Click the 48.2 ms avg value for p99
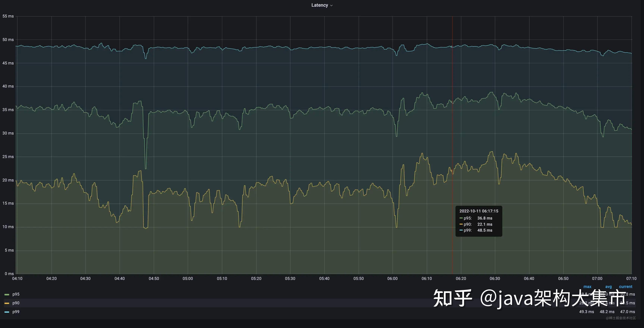The height and width of the screenshot is (328, 644). (607, 312)
